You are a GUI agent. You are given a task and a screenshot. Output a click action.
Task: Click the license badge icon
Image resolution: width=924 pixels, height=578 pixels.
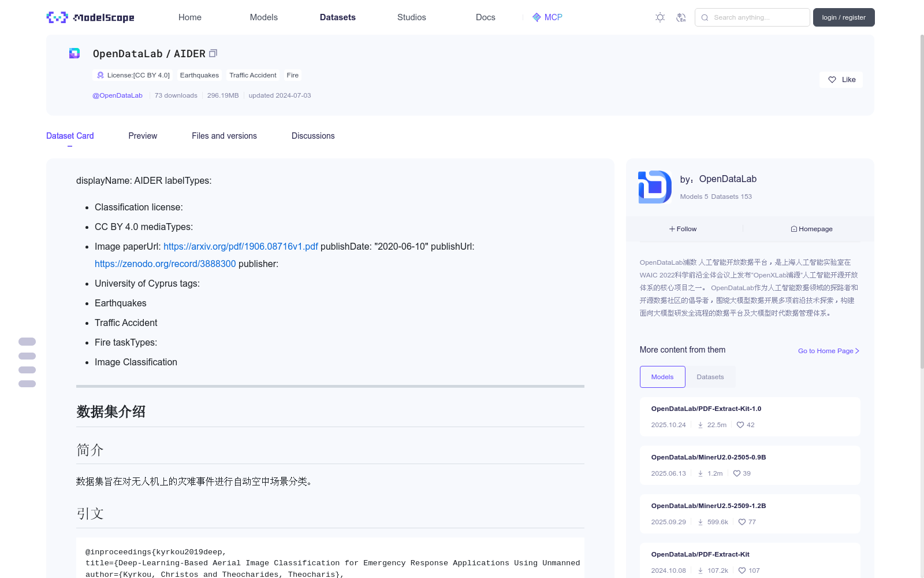coord(100,75)
